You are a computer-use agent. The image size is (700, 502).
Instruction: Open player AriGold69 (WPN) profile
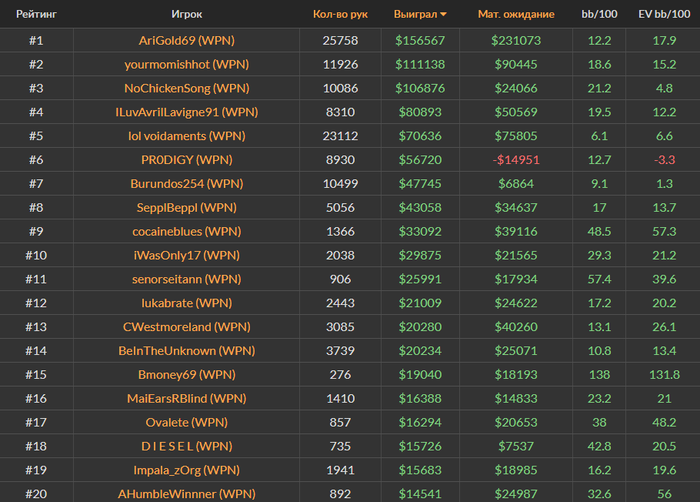[x=186, y=41]
